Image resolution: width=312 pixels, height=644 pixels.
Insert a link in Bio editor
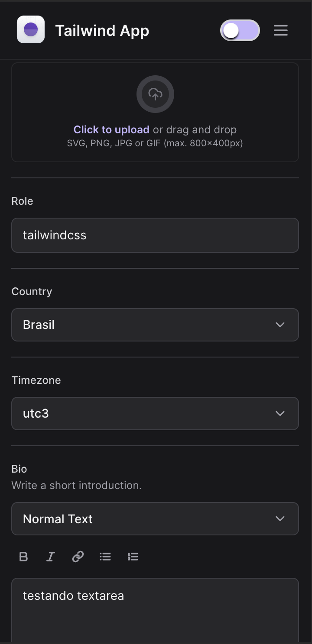(78, 557)
